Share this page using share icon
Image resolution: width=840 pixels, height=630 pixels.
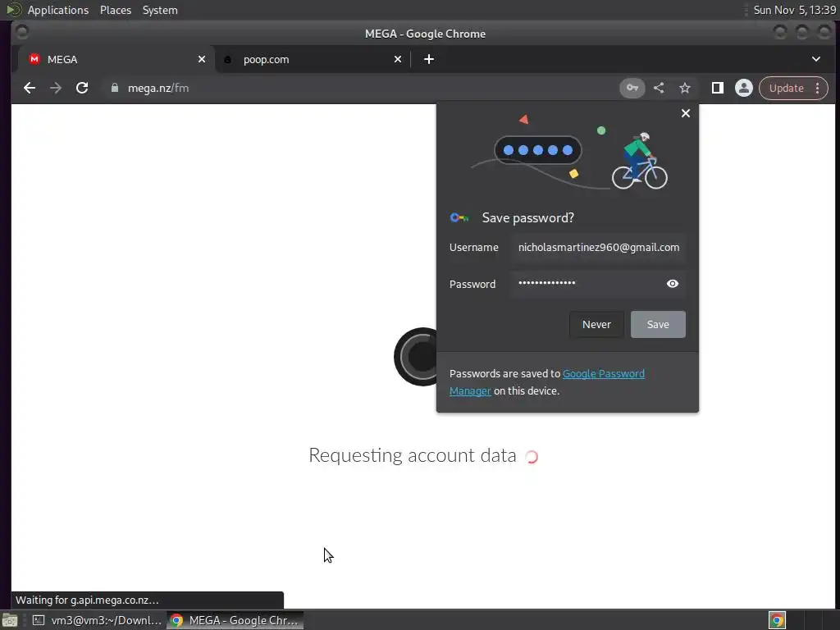[659, 88]
